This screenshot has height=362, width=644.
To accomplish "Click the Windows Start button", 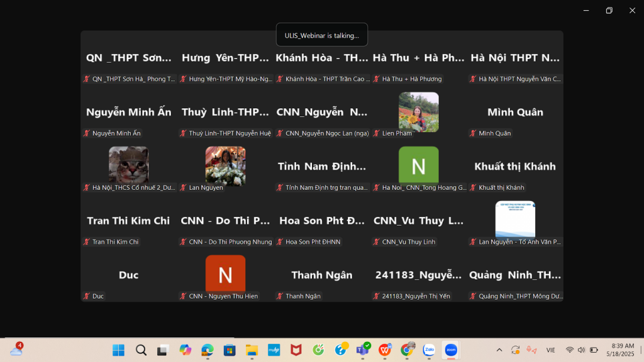I will (118, 350).
